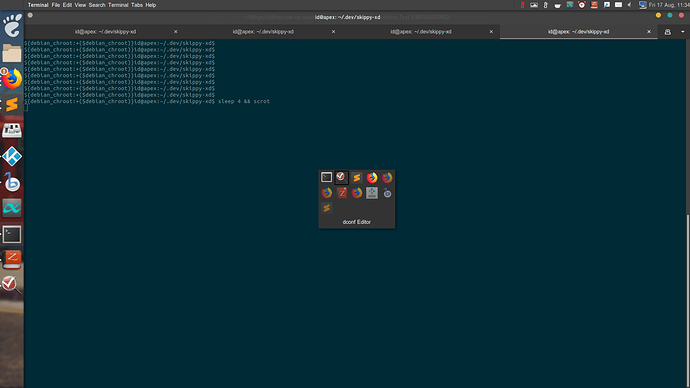Open the View menu
The height and width of the screenshot is (388, 690).
pyautogui.click(x=80, y=5)
